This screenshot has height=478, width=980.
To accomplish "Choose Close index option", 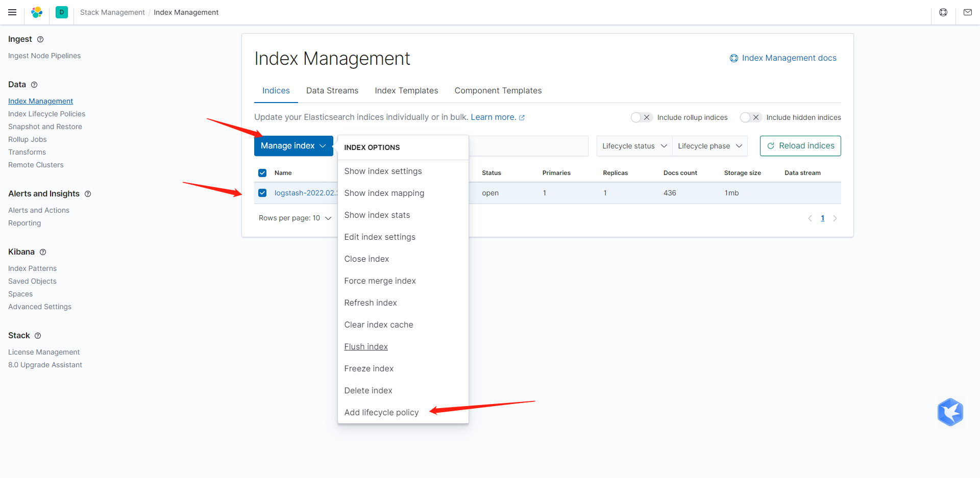I will [403, 259].
